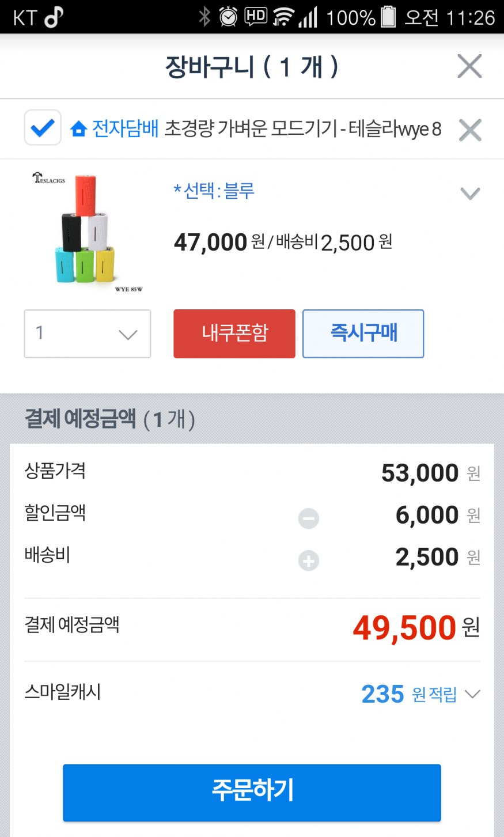Tap the Tesla WYE product thumbnail
This screenshot has width=504, height=837.
tap(88, 232)
